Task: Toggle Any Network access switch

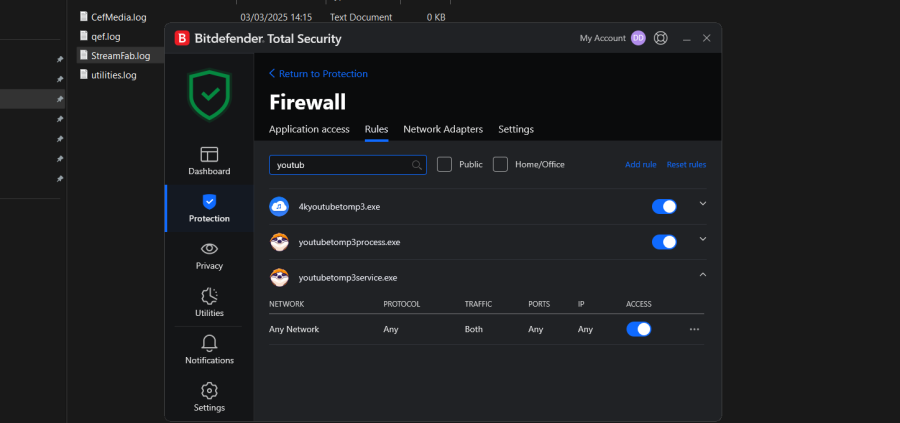Action: coord(638,329)
